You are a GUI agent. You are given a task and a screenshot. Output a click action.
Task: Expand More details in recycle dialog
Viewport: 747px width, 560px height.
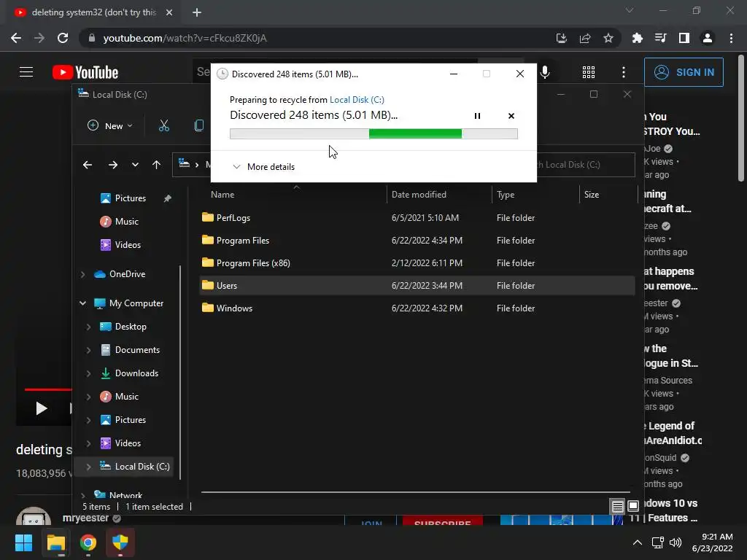[263, 167]
